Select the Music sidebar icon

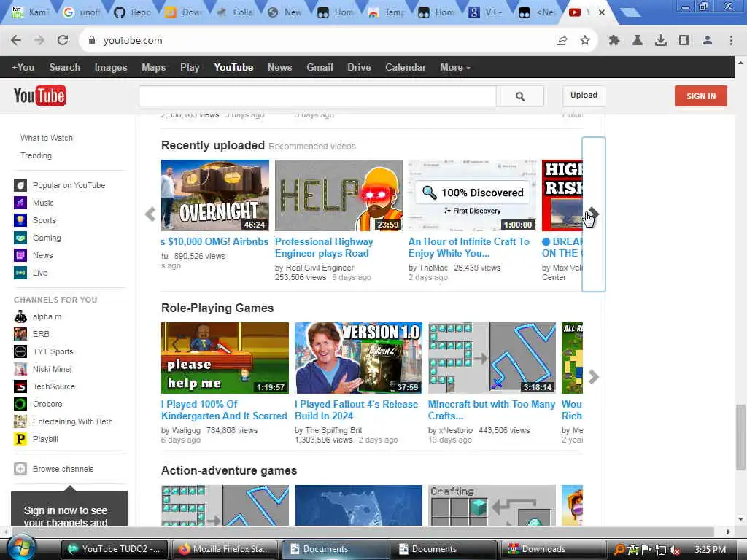click(x=20, y=203)
